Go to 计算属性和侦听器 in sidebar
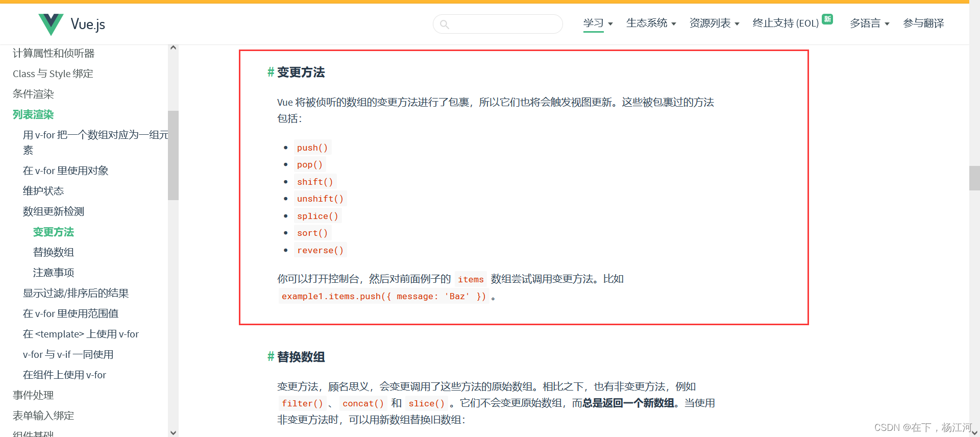The width and height of the screenshot is (980, 437). tap(54, 53)
